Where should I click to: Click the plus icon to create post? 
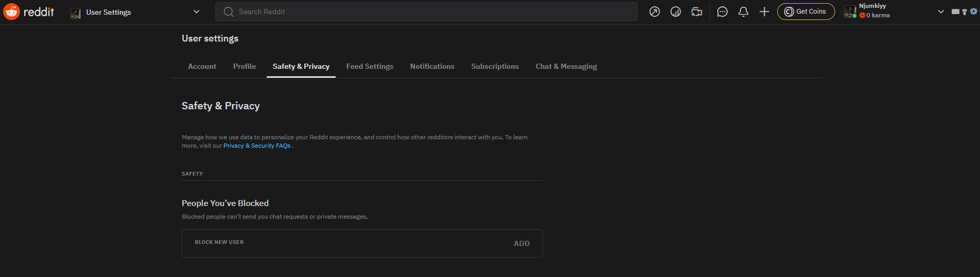click(x=764, y=12)
